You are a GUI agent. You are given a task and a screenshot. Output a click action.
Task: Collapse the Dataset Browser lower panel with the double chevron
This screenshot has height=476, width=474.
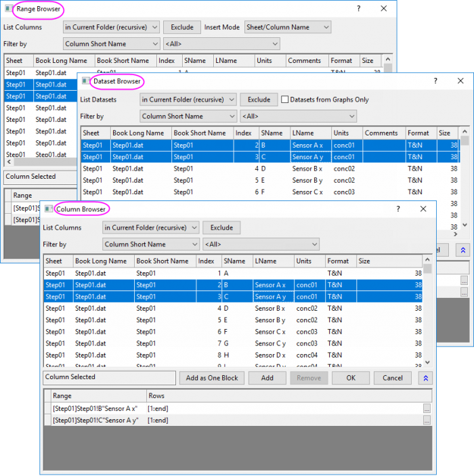pos(462,250)
